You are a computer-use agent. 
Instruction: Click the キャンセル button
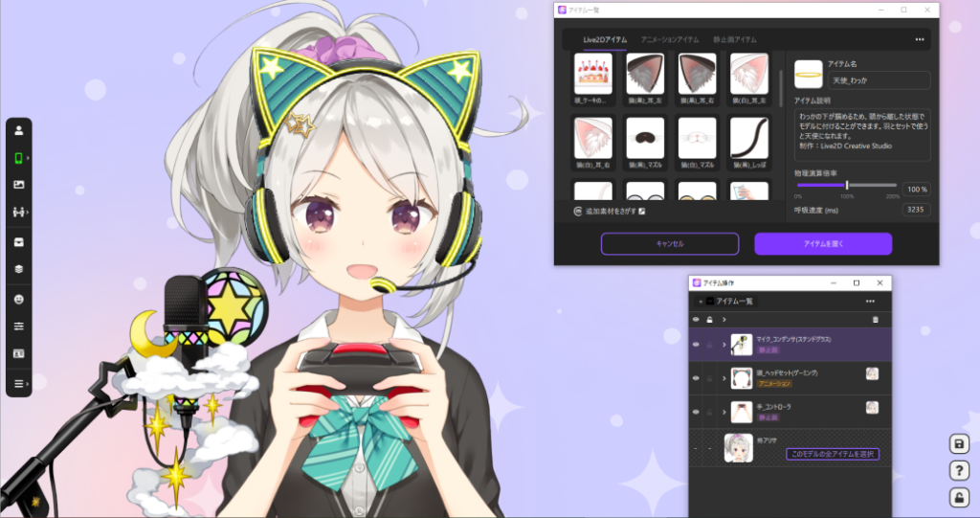coord(670,244)
